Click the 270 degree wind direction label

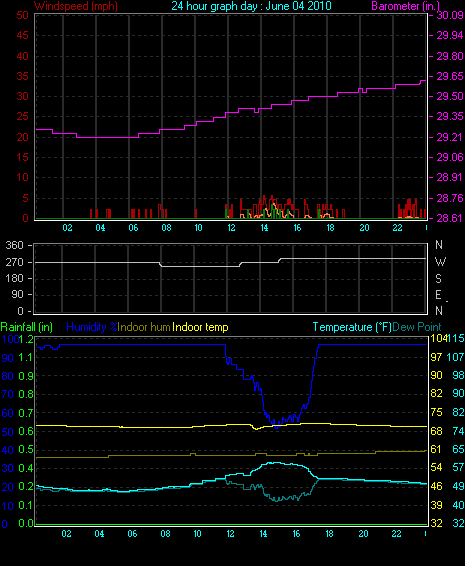(14, 262)
